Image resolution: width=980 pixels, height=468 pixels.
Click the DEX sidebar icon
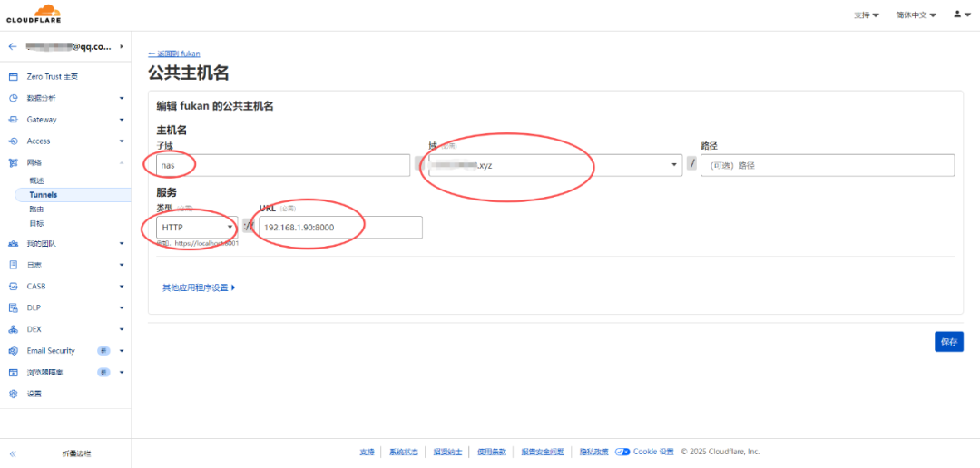click(13, 329)
